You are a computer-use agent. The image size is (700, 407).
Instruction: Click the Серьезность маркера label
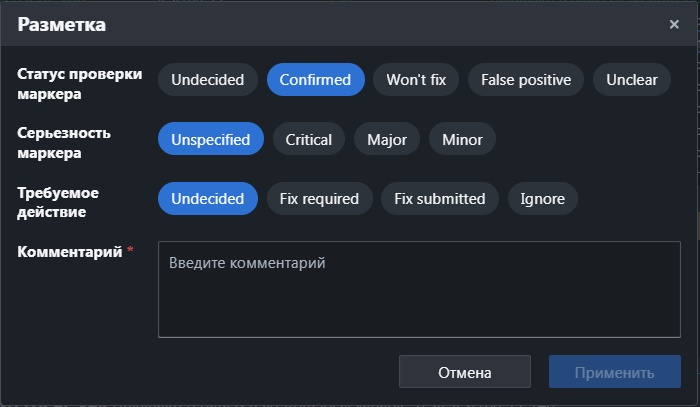[x=64, y=143]
